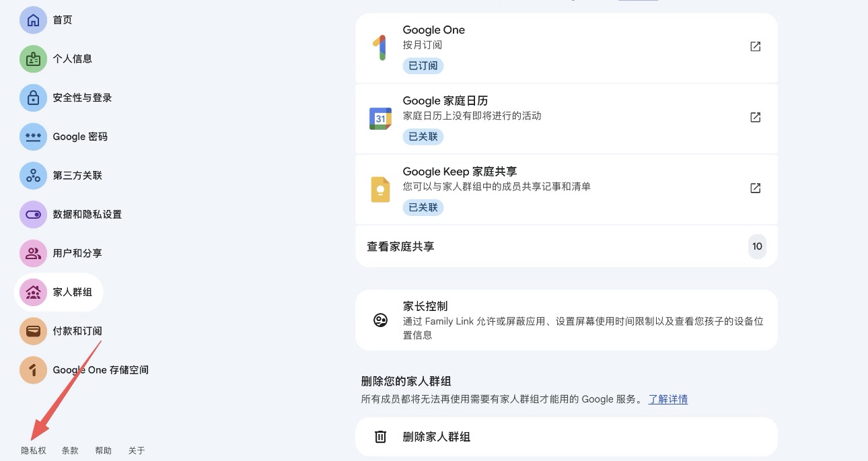Image resolution: width=868 pixels, height=461 pixels.
Task: Click the Family group icon
Action: coord(33,293)
